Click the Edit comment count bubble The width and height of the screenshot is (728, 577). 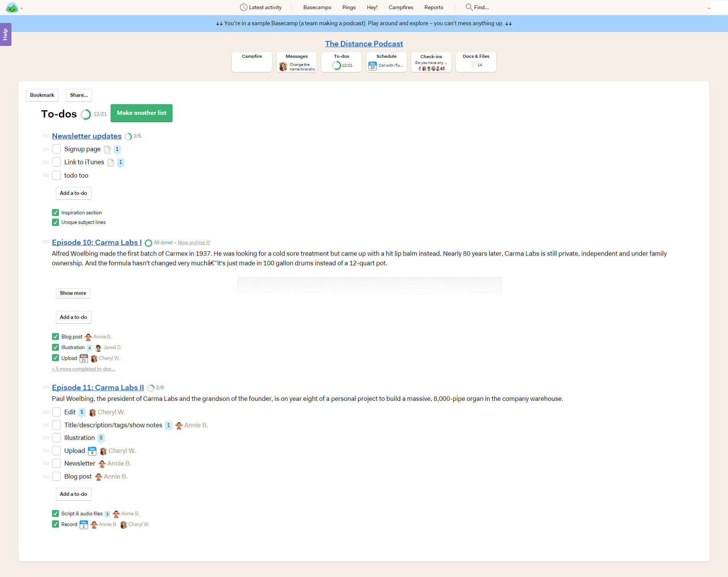click(82, 412)
